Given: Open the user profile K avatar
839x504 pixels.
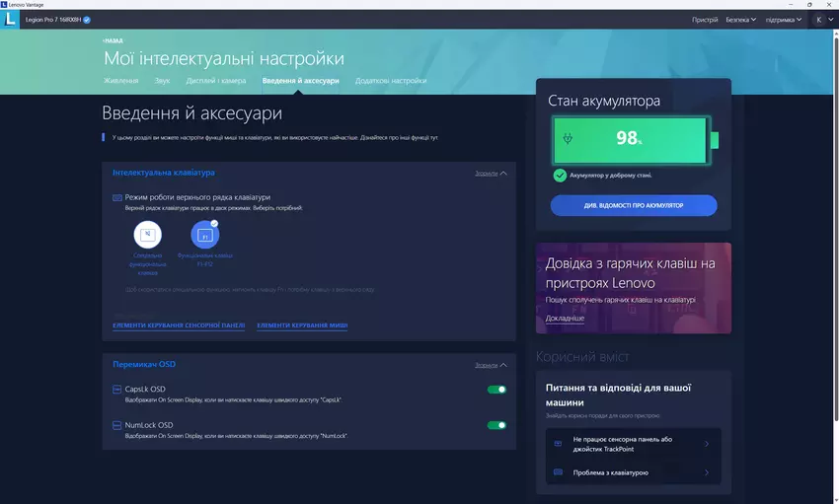Looking at the screenshot, I should pos(818,20).
